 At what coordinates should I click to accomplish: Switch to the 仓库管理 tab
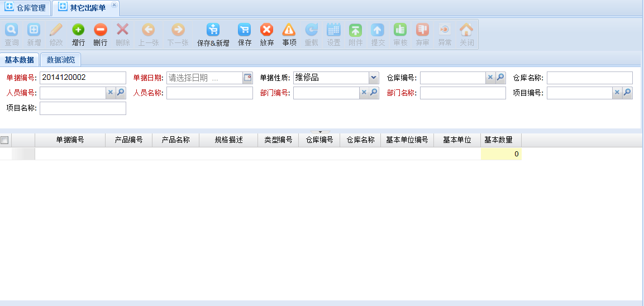26,8
